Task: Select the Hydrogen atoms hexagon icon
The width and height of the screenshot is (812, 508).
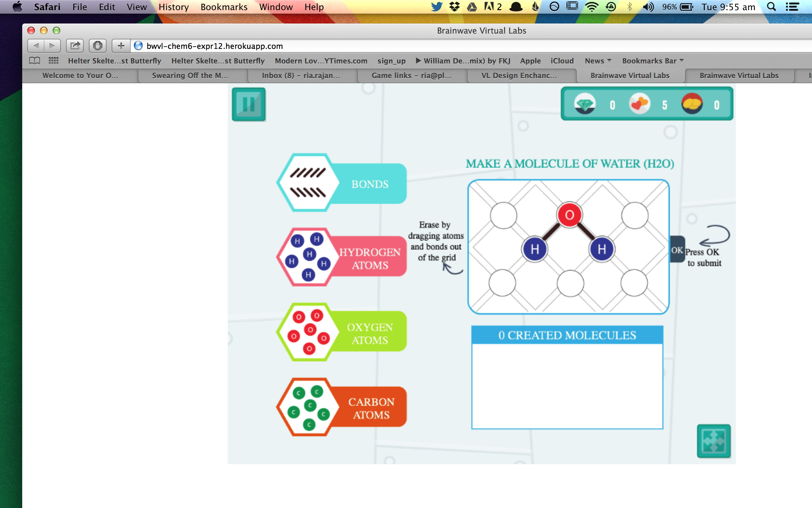Action: 308,257
